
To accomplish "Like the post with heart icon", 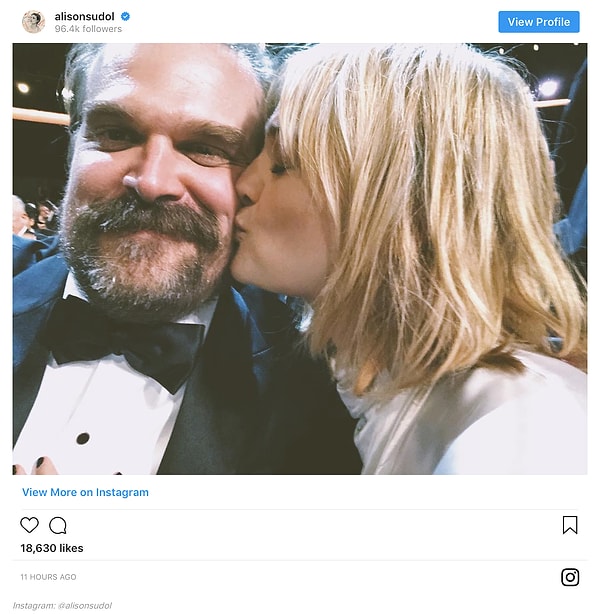I will click(x=30, y=525).
